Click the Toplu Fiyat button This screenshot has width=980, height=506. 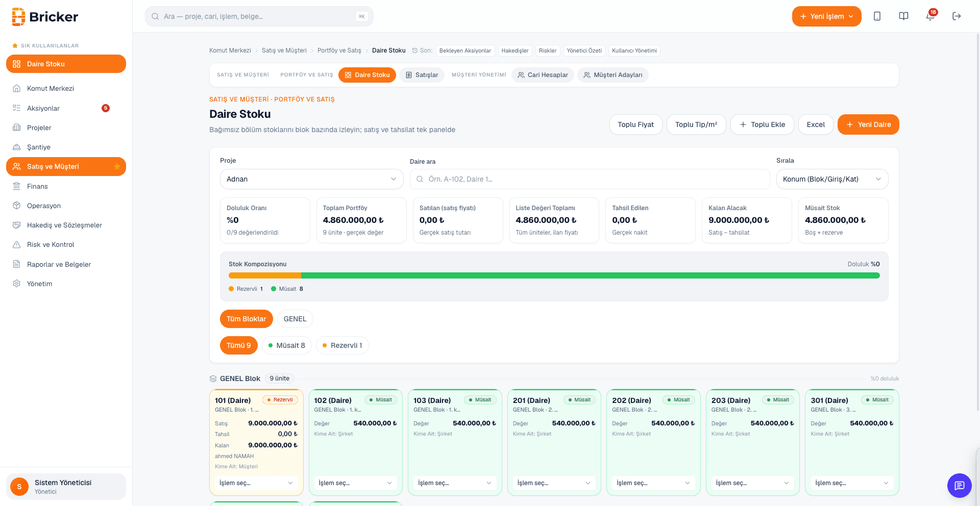635,124
